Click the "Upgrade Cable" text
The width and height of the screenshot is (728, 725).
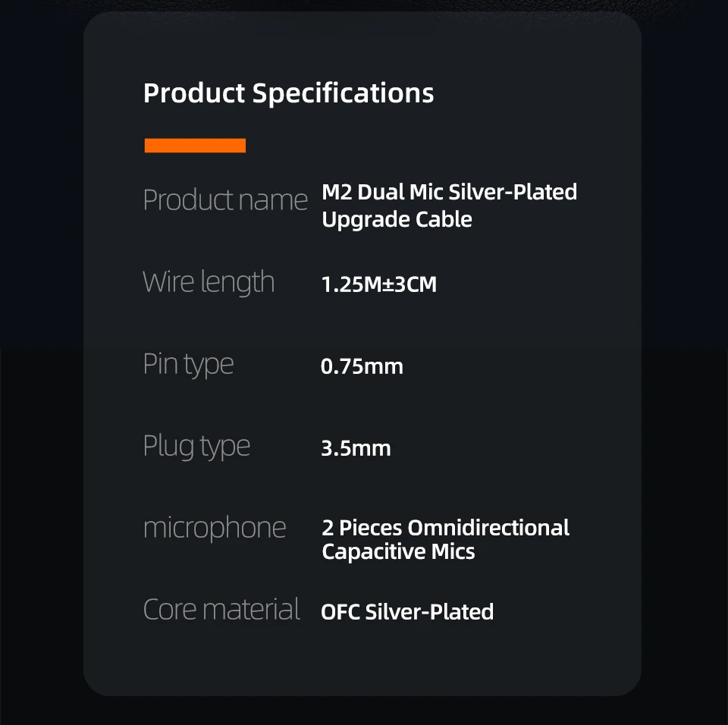pyautogui.click(x=397, y=219)
